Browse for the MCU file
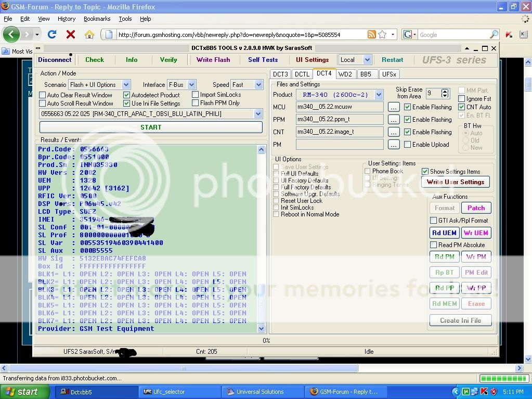 coord(393,107)
